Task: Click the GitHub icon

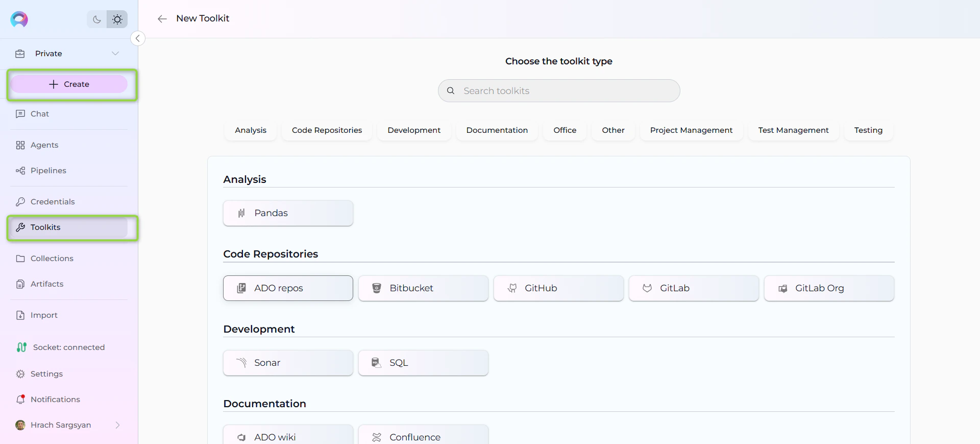Action: click(512, 288)
